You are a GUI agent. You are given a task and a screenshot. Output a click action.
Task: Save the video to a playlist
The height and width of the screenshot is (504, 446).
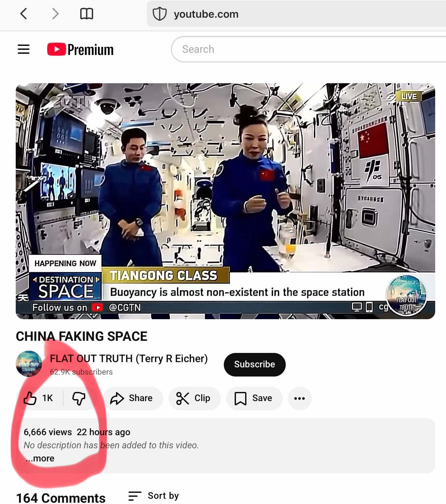click(254, 398)
